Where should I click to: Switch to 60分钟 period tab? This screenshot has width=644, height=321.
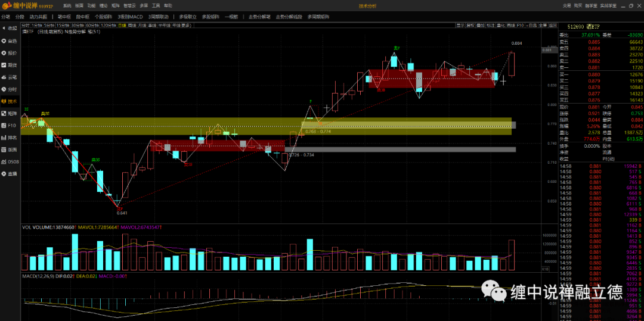pyautogui.click(x=92, y=26)
